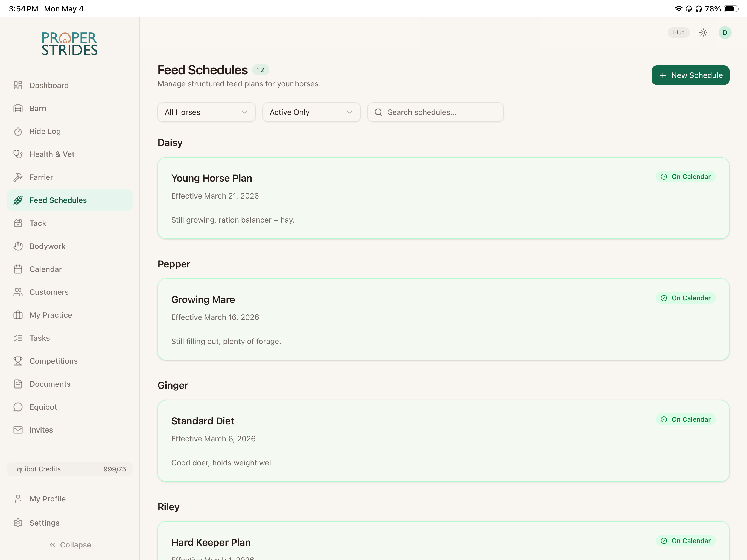The height and width of the screenshot is (560, 747).
Task: Click the Barn building icon
Action: (x=18, y=109)
